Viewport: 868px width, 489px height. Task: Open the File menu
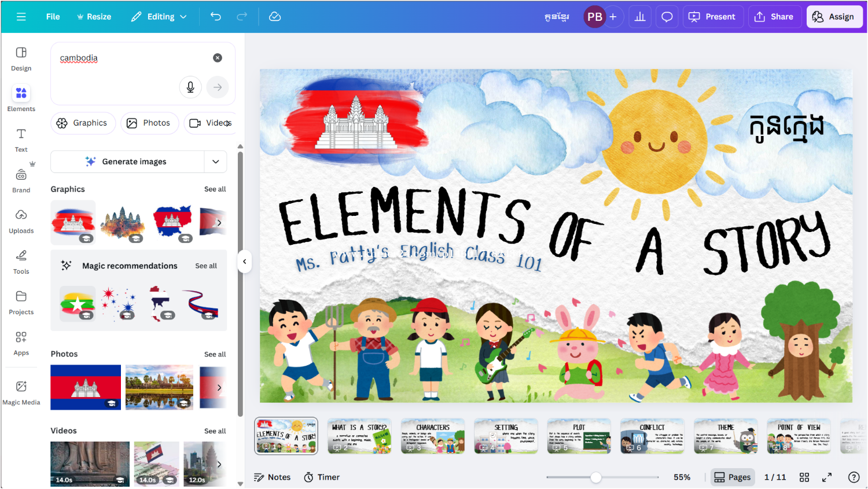coord(53,17)
